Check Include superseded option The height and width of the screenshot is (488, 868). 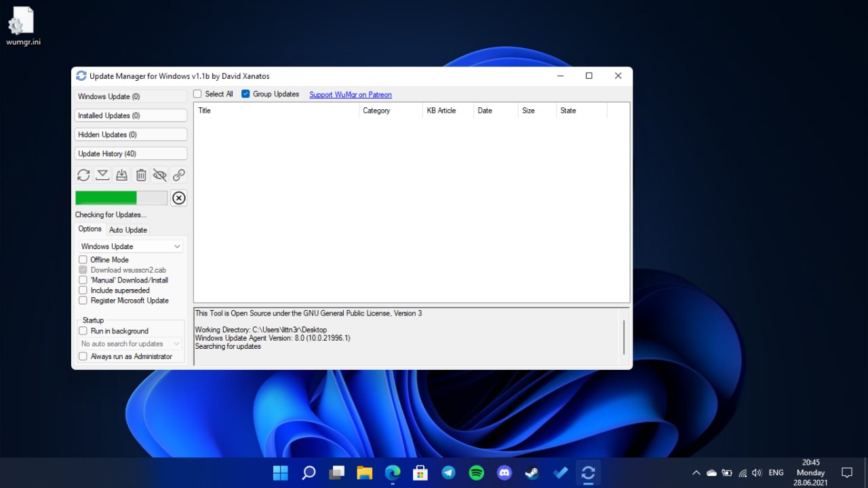click(83, 290)
